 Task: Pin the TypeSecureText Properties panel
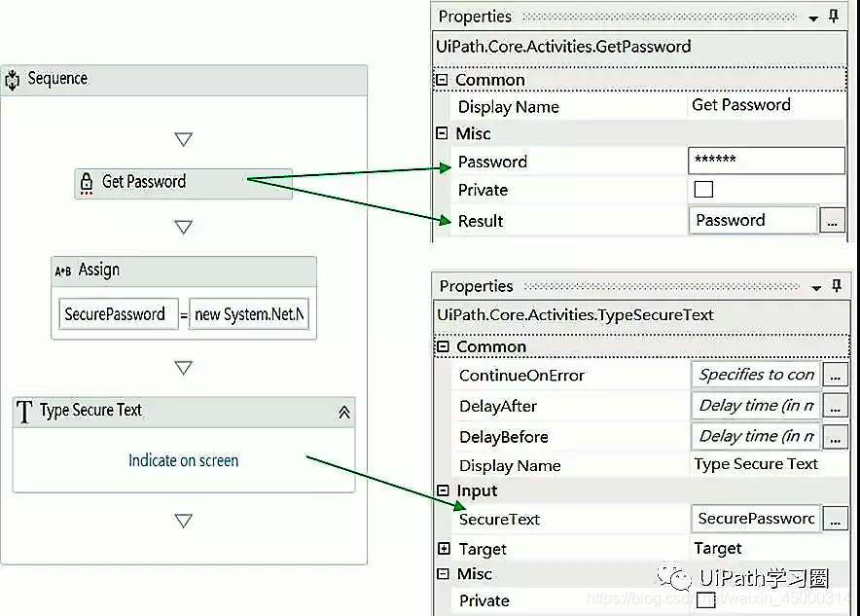[837, 286]
